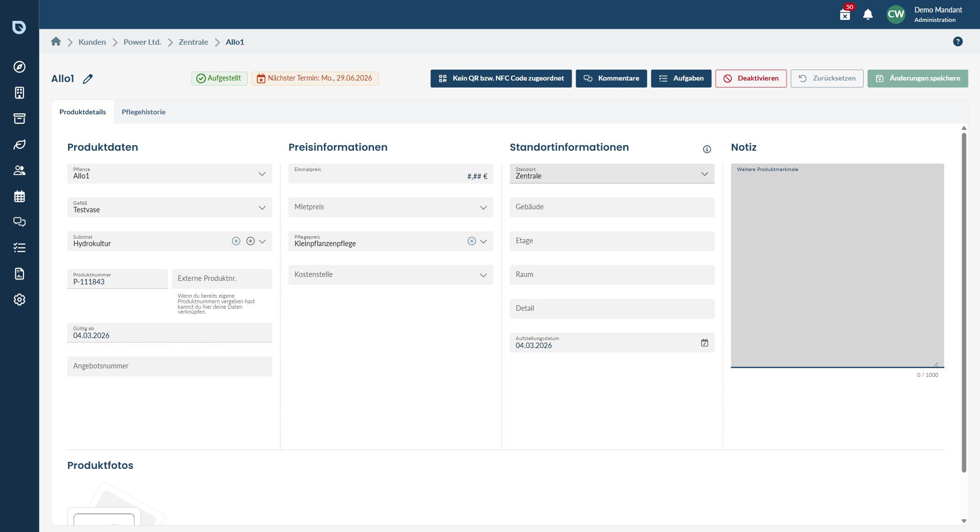
Task: Click the Deaktivieren button
Action: [751, 79]
